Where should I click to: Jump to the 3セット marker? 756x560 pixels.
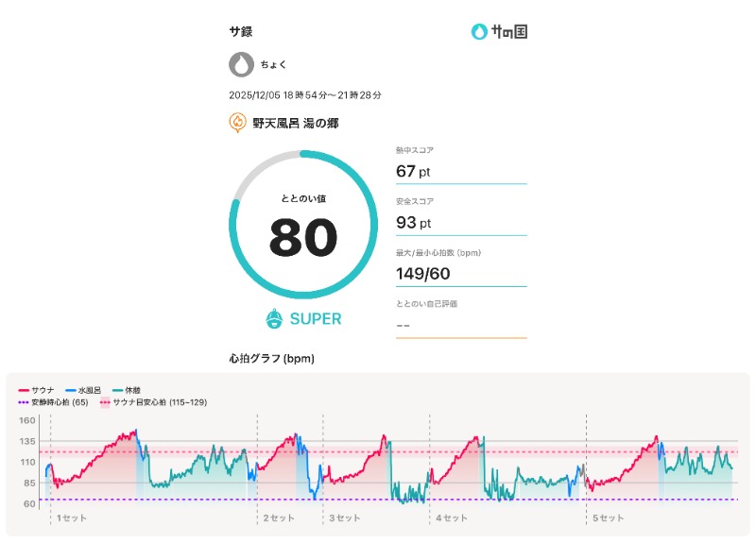pos(344,518)
